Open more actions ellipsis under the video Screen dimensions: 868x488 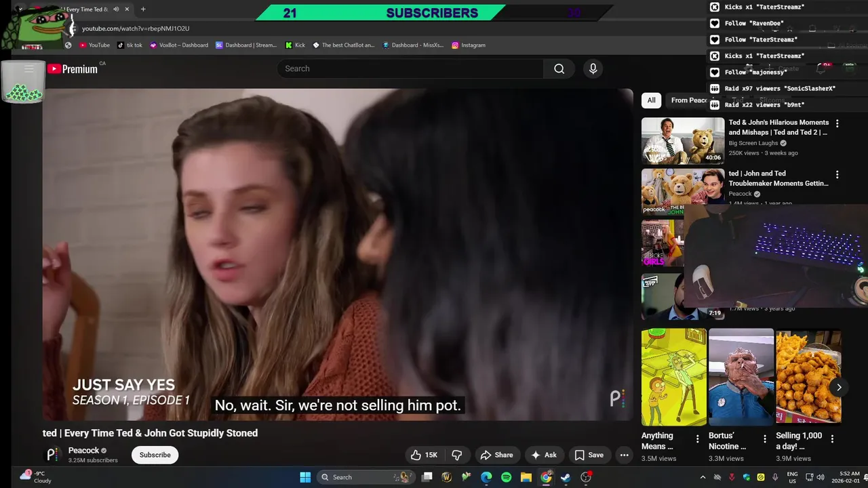pos(624,455)
